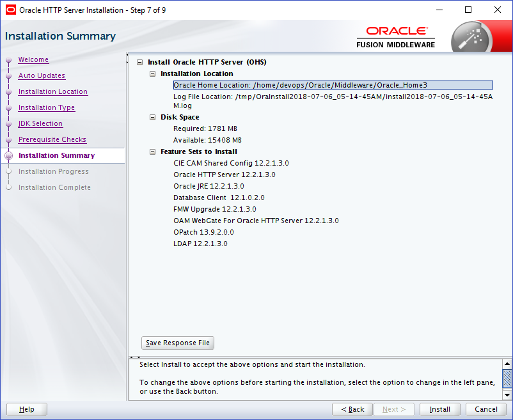Open the JDK Selection step
The width and height of the screenshot is (513, 420).
point(40,123)
